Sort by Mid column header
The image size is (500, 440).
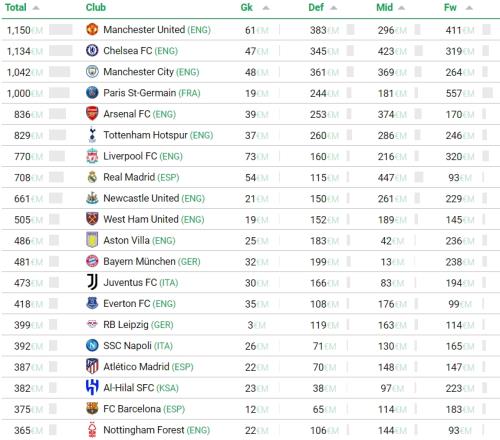click(x=384, y=7)
